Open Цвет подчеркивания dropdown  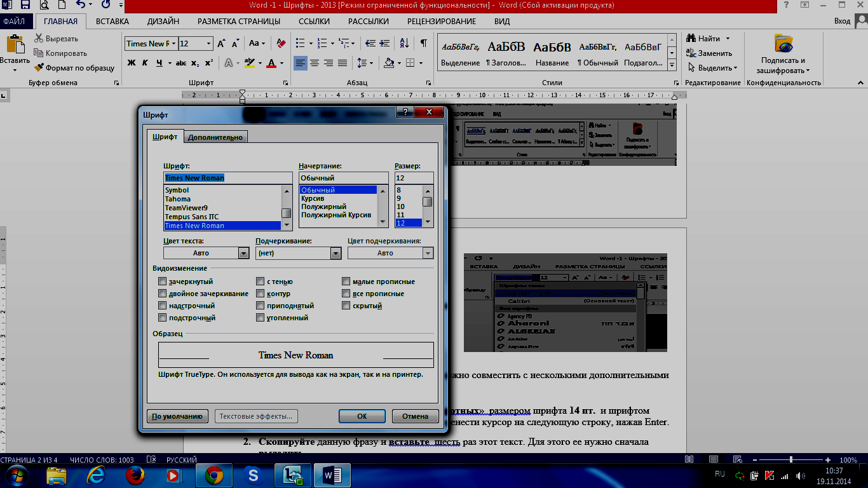pos(428,253)
